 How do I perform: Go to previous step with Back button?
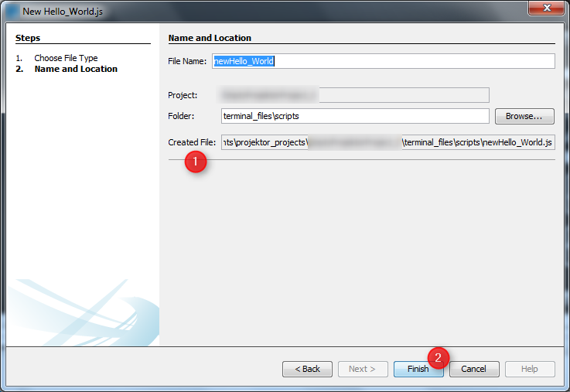[307, 369]
